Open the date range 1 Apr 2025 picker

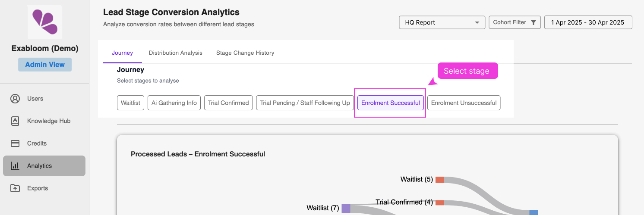pyautogui.click(x=588, y=22)
